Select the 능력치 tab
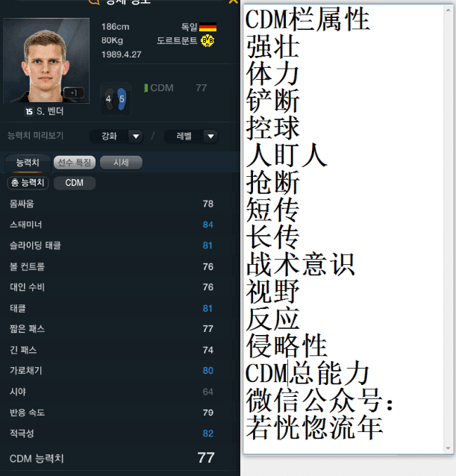The width and height of the screenshot is (456, 476). click(x=28, y=163)
